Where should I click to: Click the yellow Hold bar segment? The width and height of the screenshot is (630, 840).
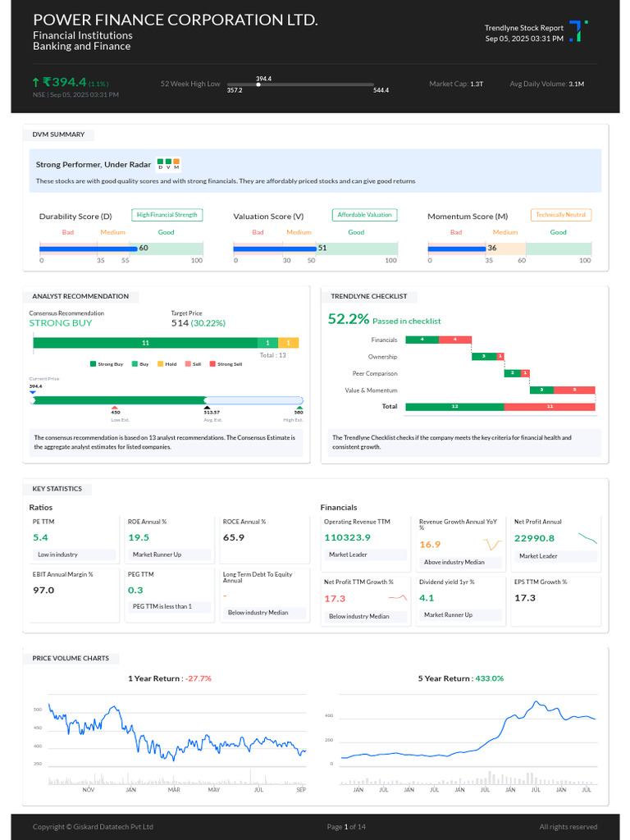click(x=288, y=343)
